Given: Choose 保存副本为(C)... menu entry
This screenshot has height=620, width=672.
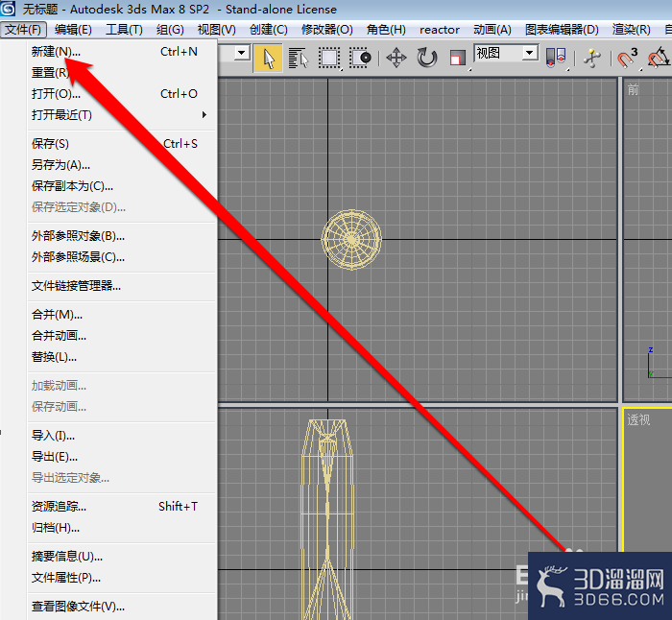Looking at the screenshot, I should pyautogui.click(x=122, y=185).
